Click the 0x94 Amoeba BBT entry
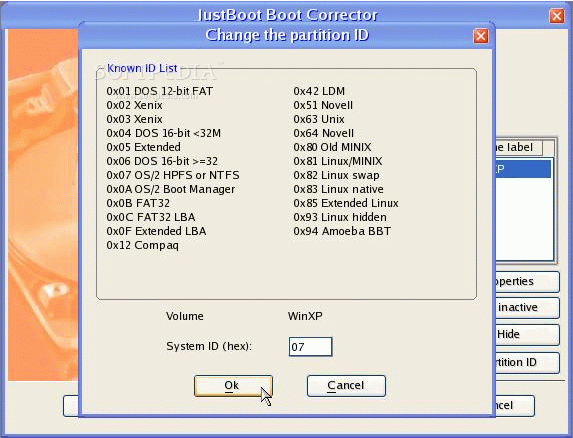 coord(342,231)
